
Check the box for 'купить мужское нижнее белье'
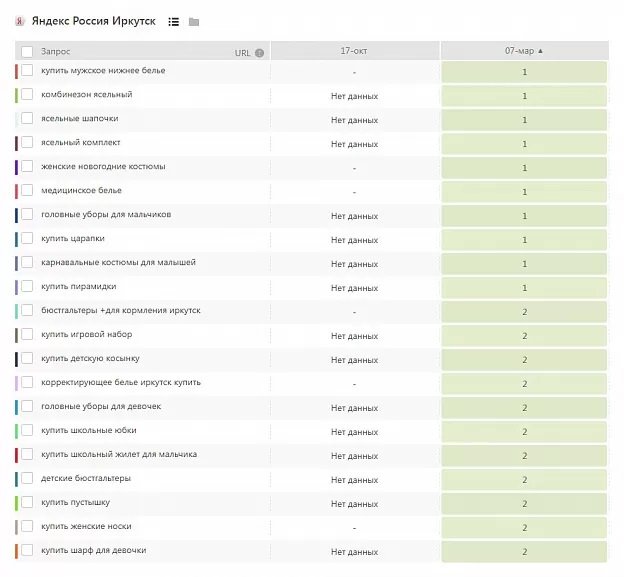click(x=27, y=71)
